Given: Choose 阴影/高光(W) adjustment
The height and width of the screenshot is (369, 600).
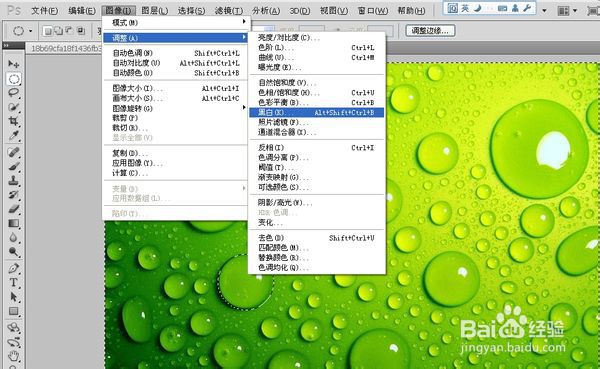Looking at the screenshot, I should [316, 202].
